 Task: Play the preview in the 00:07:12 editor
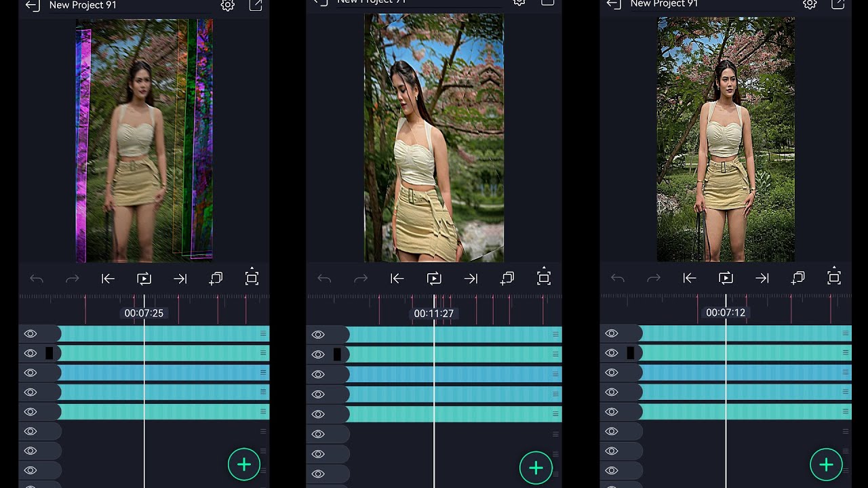click(x=726, y=279)
